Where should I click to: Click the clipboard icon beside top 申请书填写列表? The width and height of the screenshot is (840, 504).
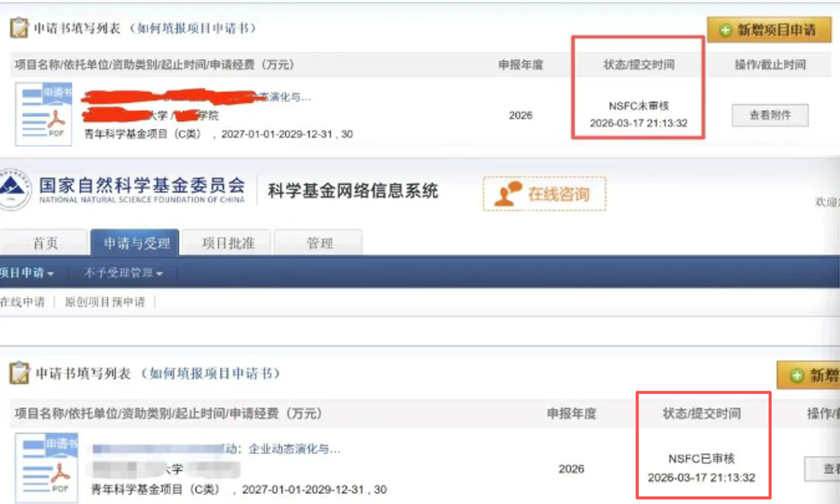pyautogui.click(x=19, y=27)
